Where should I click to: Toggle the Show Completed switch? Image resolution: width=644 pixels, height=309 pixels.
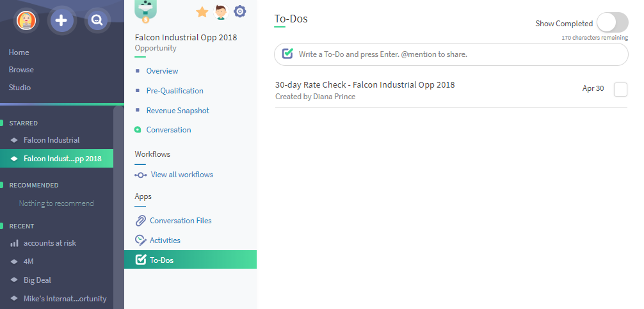pos(613,22)
